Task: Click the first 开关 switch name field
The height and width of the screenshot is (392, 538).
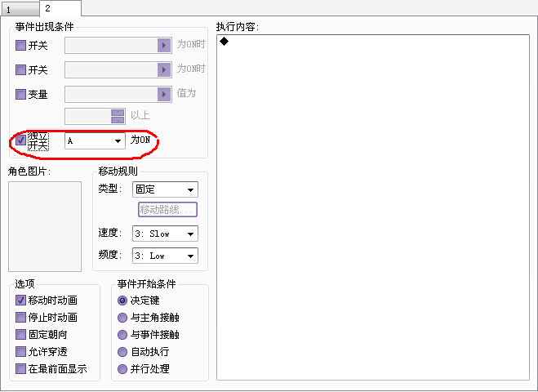Action: coord(111,45)
